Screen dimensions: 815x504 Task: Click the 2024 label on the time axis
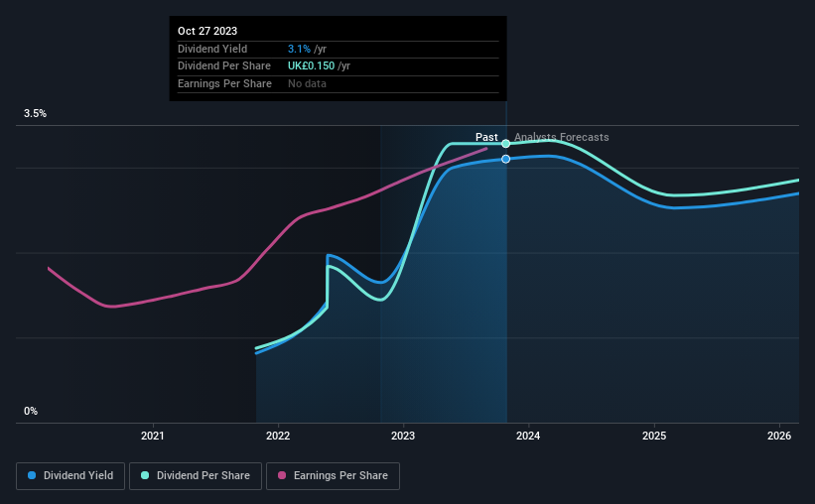coord(528,436)
